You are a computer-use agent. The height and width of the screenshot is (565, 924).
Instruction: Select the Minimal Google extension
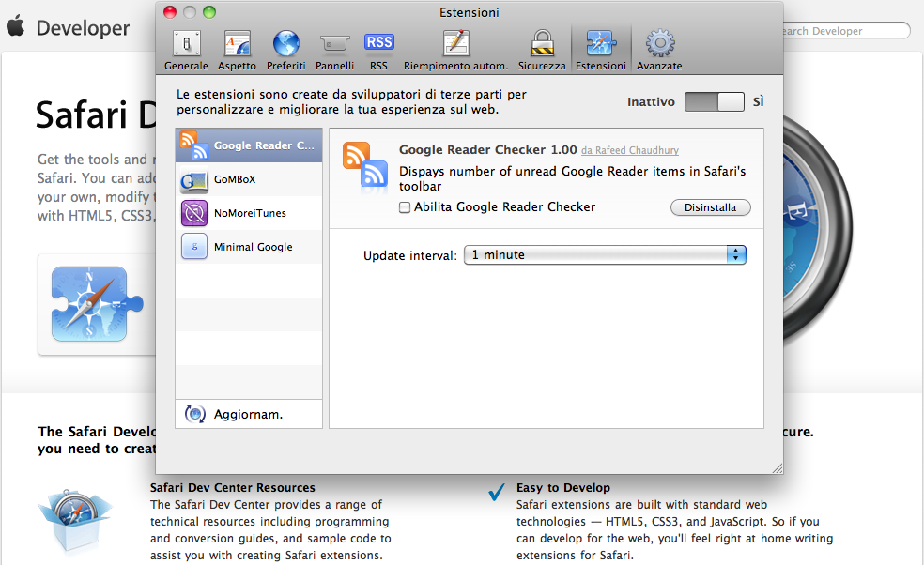(x=249, y=246)
